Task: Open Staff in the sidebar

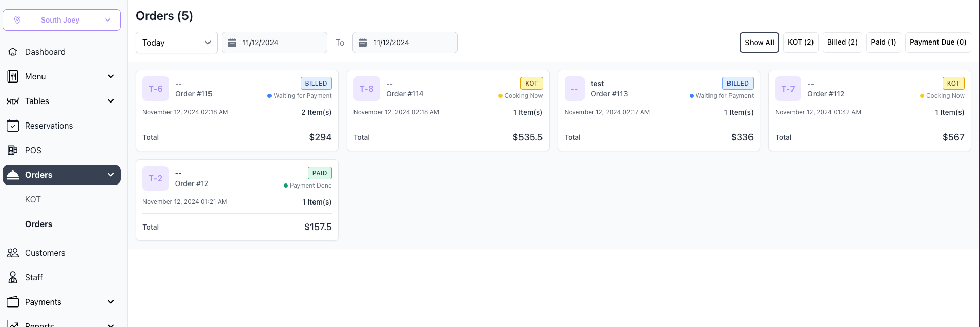Action: pos(61,277)
